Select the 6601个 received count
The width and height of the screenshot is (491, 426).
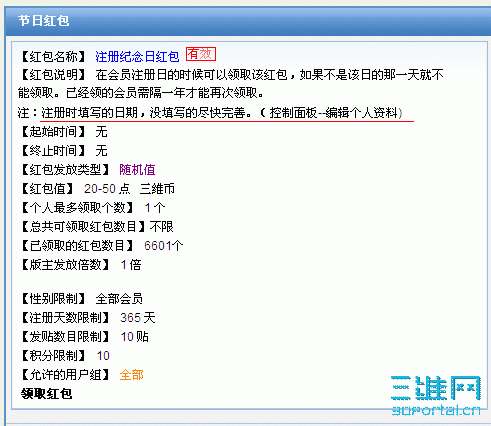(164, 246)
